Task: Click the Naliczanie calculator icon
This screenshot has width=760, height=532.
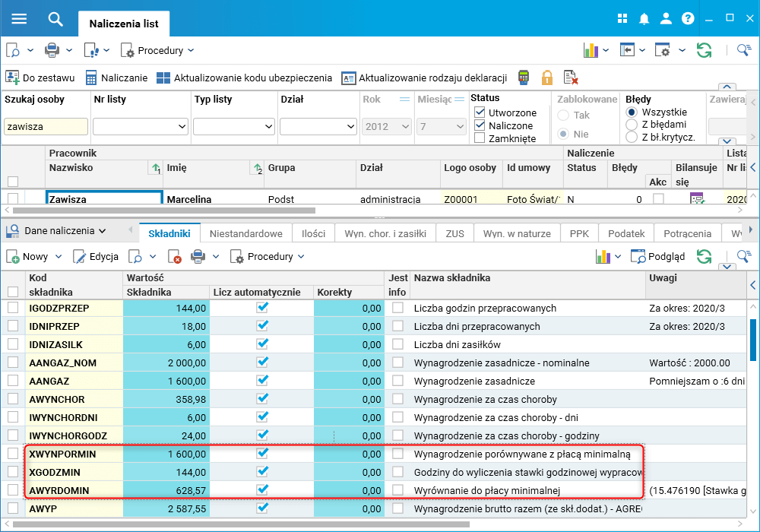Action: click(x=91, y=78)
